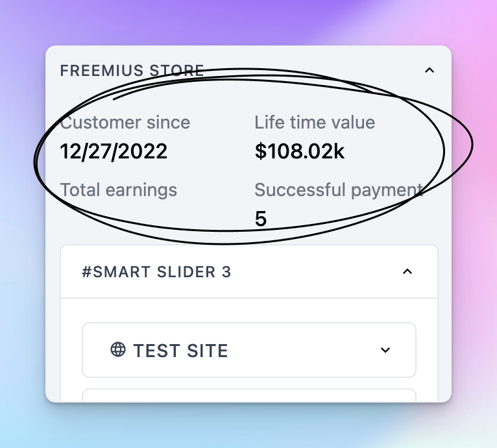Click the Successful payment label

[339, 190]
